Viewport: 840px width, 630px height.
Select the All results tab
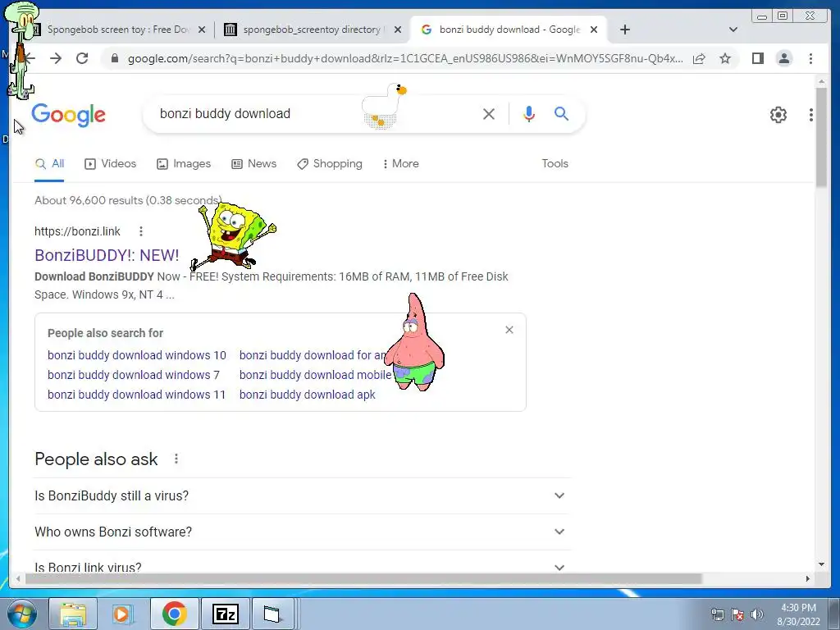point(49,164)
